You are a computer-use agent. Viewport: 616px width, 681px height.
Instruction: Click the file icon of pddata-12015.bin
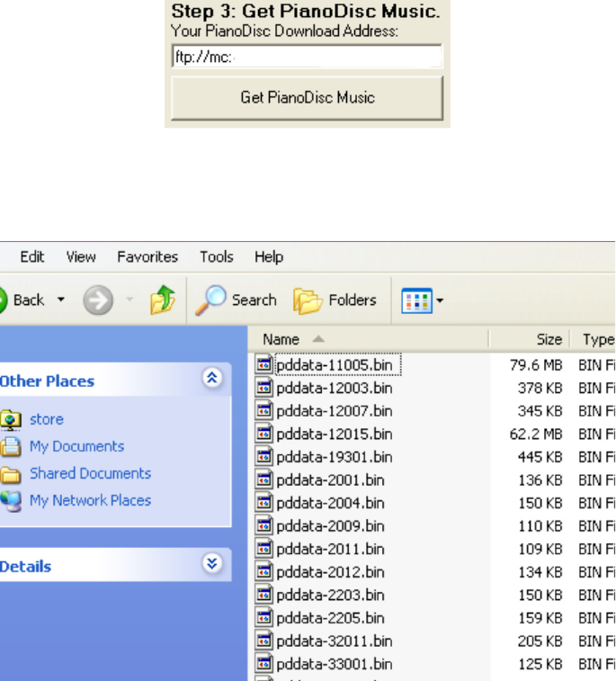[x=264, y=433]
